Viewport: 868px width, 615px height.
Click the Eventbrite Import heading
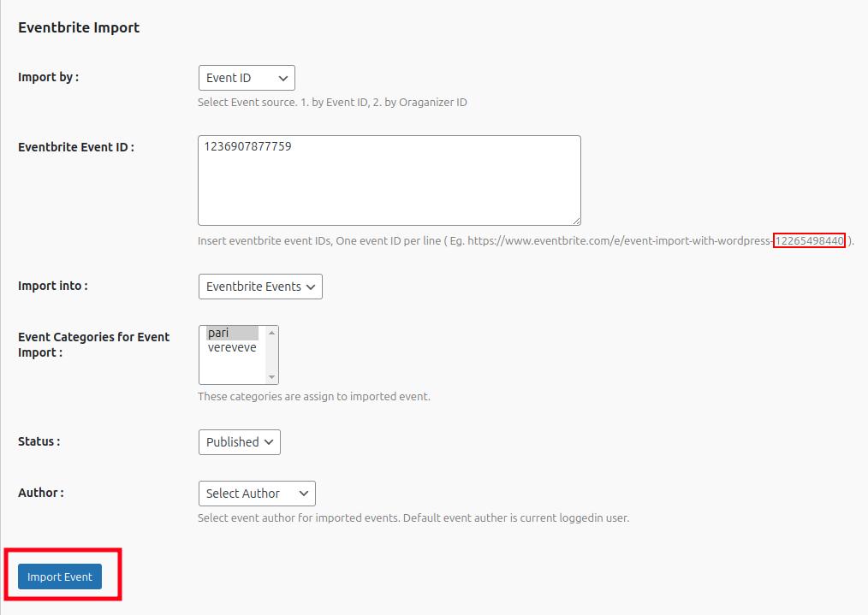(x=79, y=27)
